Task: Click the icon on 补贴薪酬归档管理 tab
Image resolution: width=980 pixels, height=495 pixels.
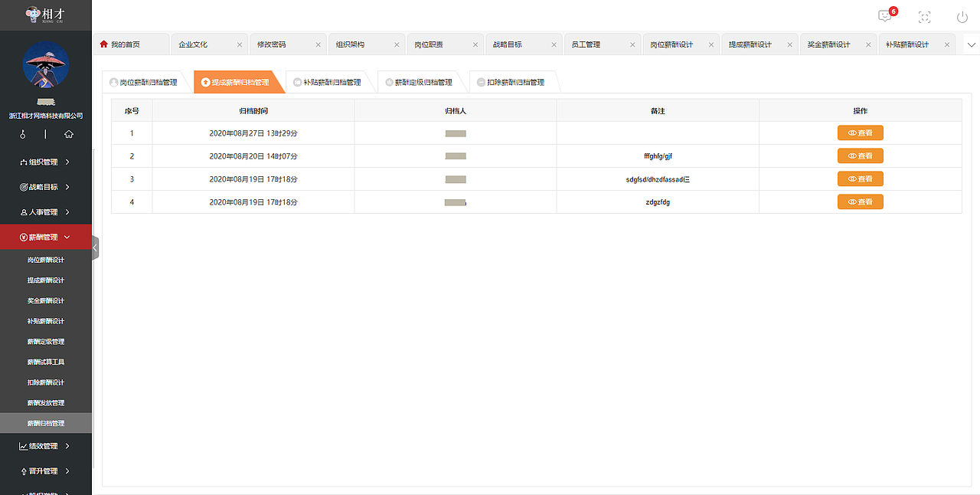Action: 297,82
